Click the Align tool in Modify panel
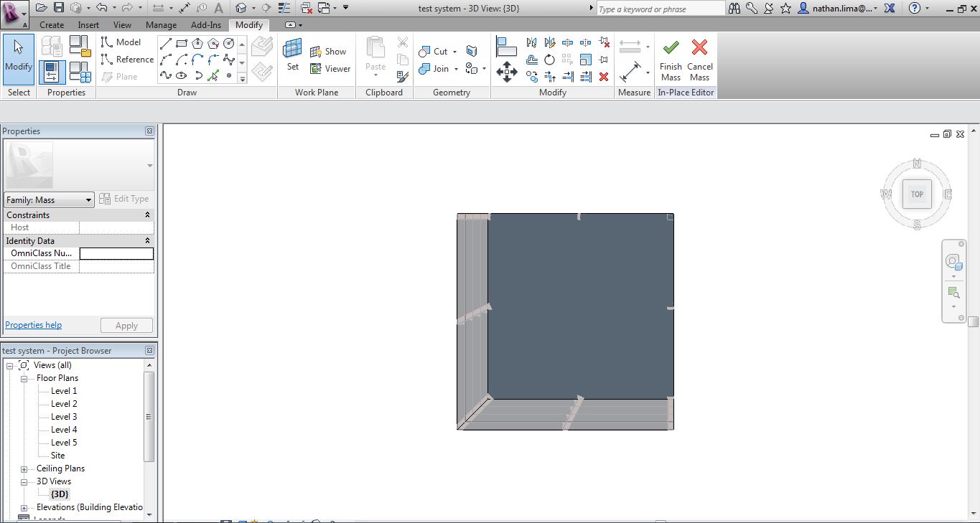Viewport: 980px width, 523px height. click(506, 47)
